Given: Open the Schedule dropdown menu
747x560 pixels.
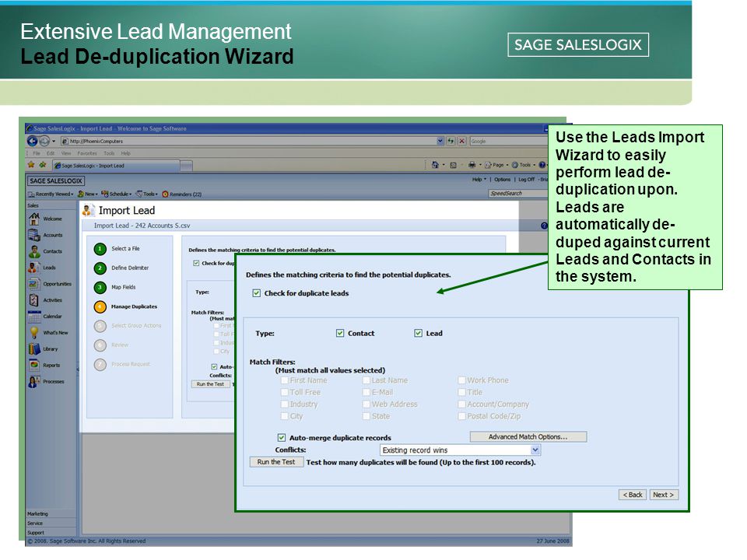Looking at the screenshot, I should [116, 194].
